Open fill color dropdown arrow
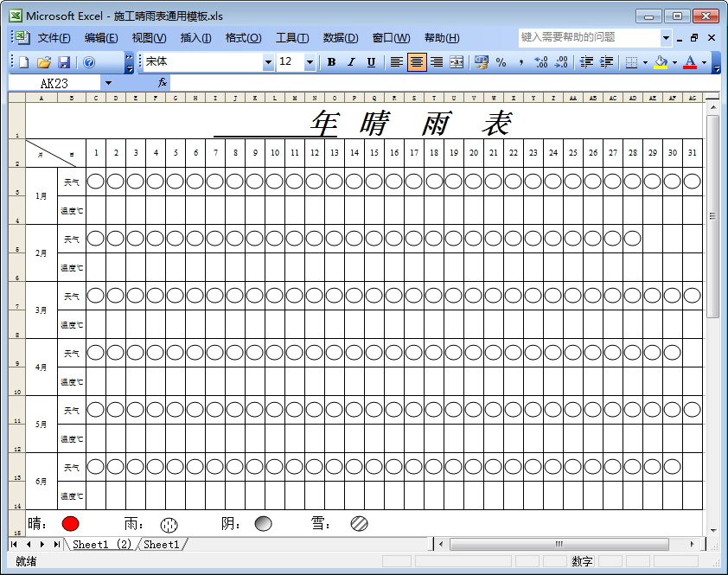The width and height of the screenshot is (728, 575). click(x=674, y=62)
